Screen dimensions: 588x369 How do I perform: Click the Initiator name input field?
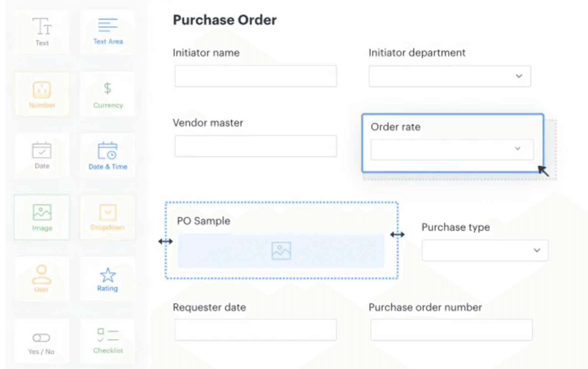pos(256,76)
